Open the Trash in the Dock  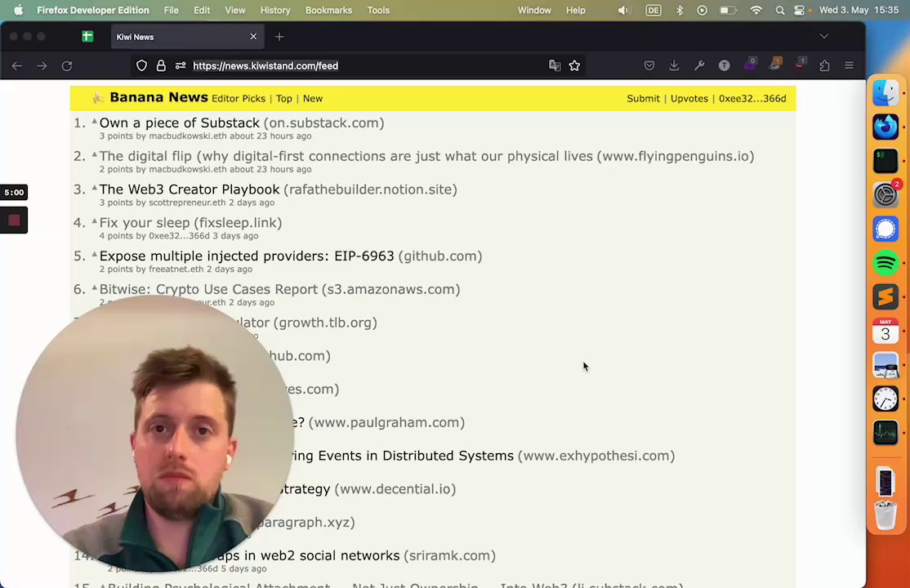(x=885, y=515)
